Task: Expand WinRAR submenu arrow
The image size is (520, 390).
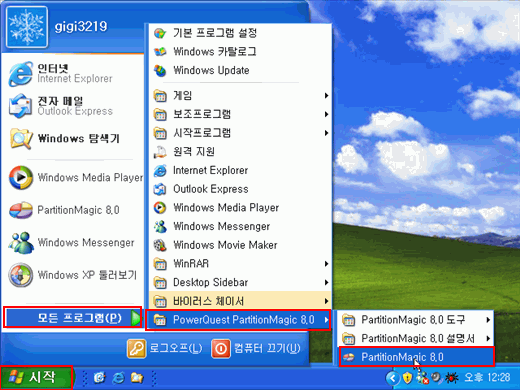Action: (327, 264)
